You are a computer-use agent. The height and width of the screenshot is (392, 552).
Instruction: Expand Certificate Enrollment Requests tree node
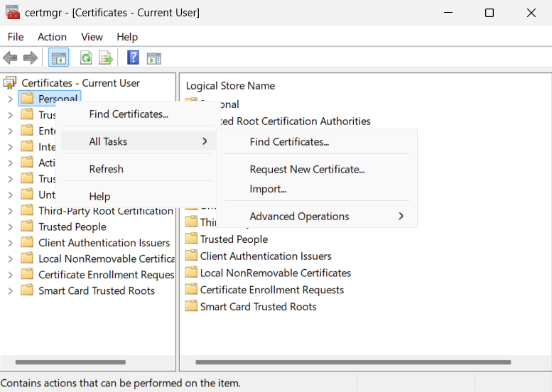(x=10, y=275)
